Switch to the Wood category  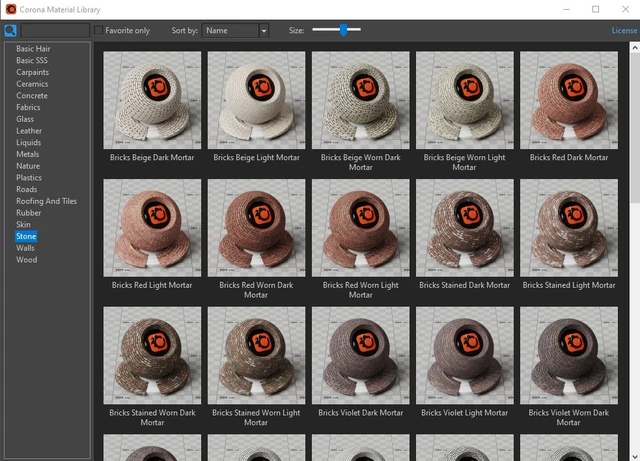coord(26,260)
